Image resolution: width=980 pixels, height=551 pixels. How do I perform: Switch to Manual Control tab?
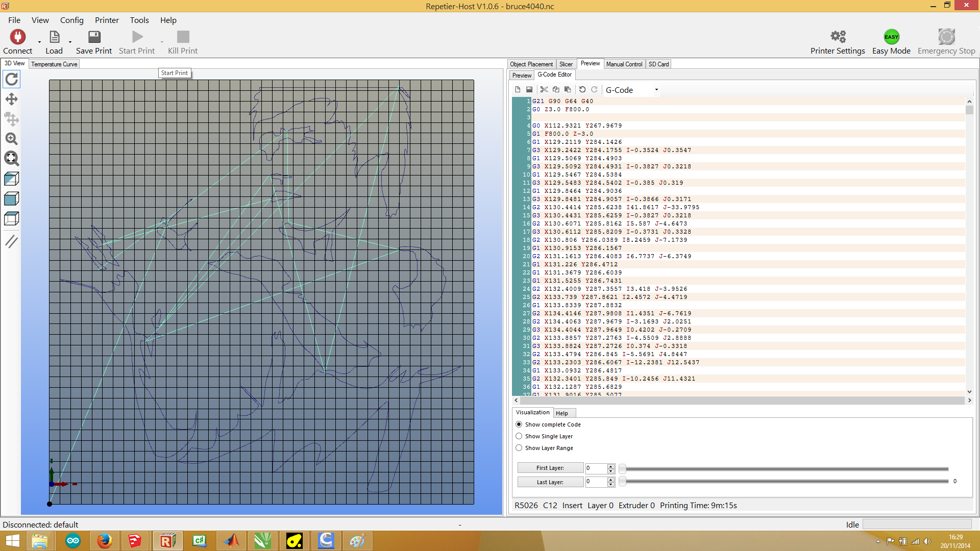click(x=624, y=64)
